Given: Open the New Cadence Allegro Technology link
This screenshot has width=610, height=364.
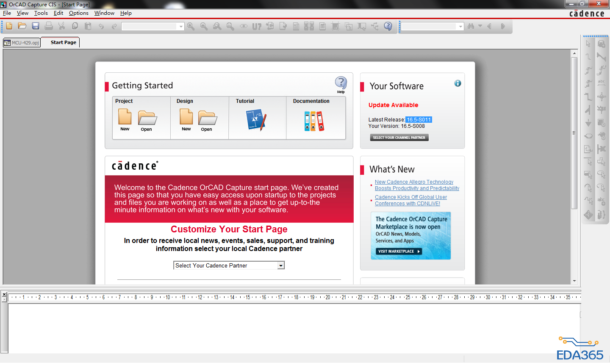Looking at the screenshot, I should pos(417,185).
